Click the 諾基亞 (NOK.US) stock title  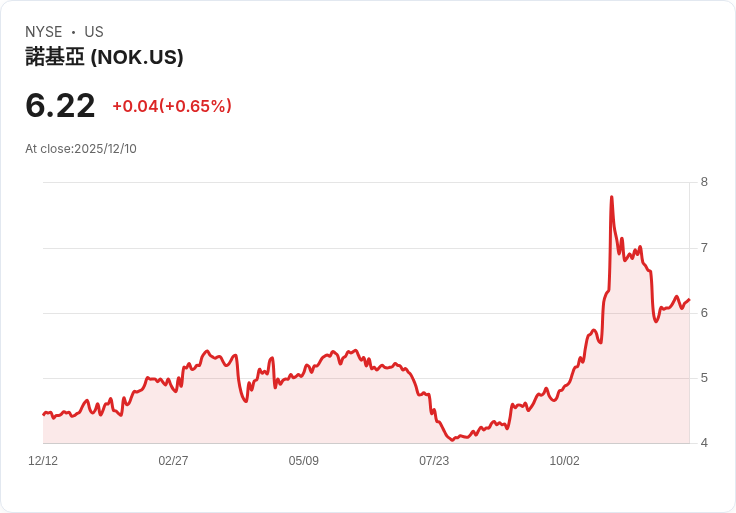click(x=104, y=57)
